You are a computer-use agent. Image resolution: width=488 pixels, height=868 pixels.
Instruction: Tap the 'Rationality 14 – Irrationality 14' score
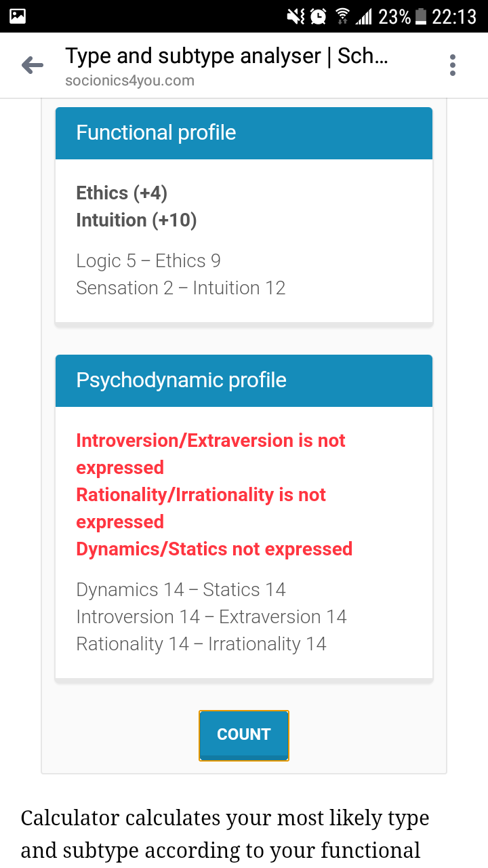[x=201, y=644]
